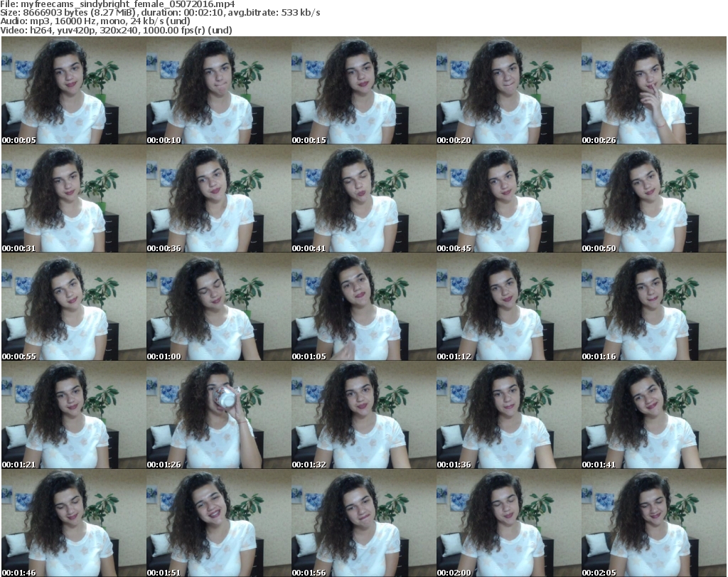The height and width of the screenshot is (577, 728).
Task: Select the frame stamped 00:01:05
Action: [363, 307]
